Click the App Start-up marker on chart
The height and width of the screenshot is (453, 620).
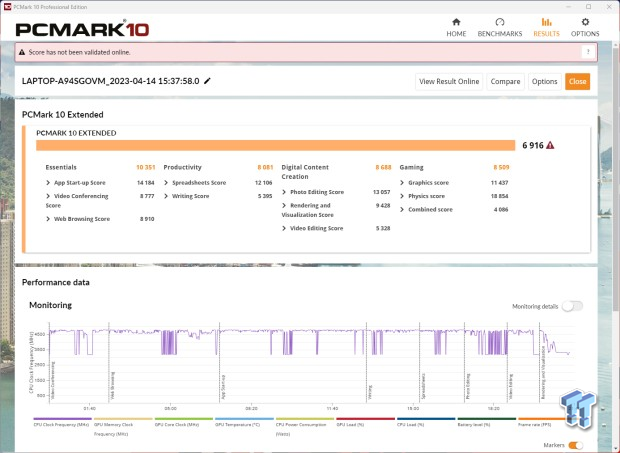[223, 387]
